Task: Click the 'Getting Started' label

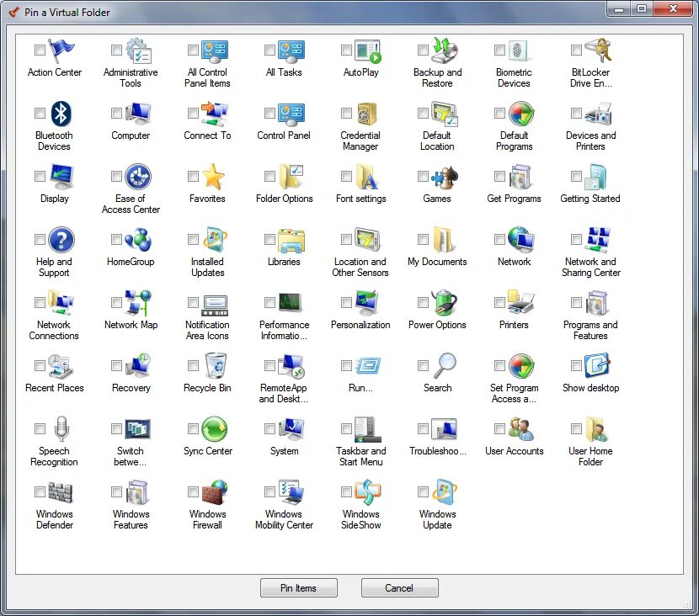Action: click(590, 199)
